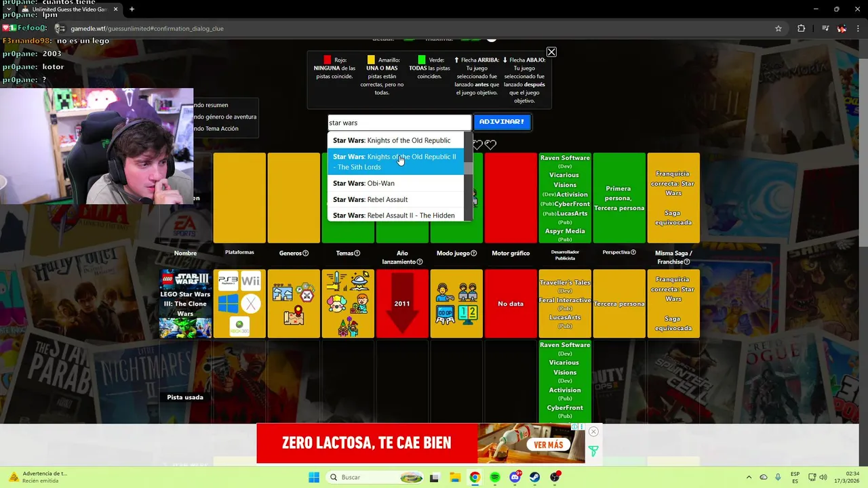Open a new browser tab
The width and height of the screenshot is (868, 488).
coord(132,9)
